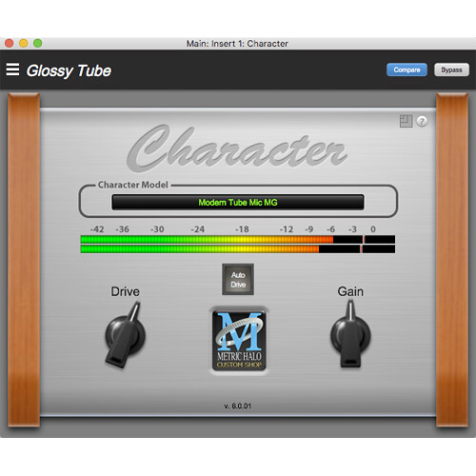Click the window title Main: Insert 1: Character

pos(237,44)
